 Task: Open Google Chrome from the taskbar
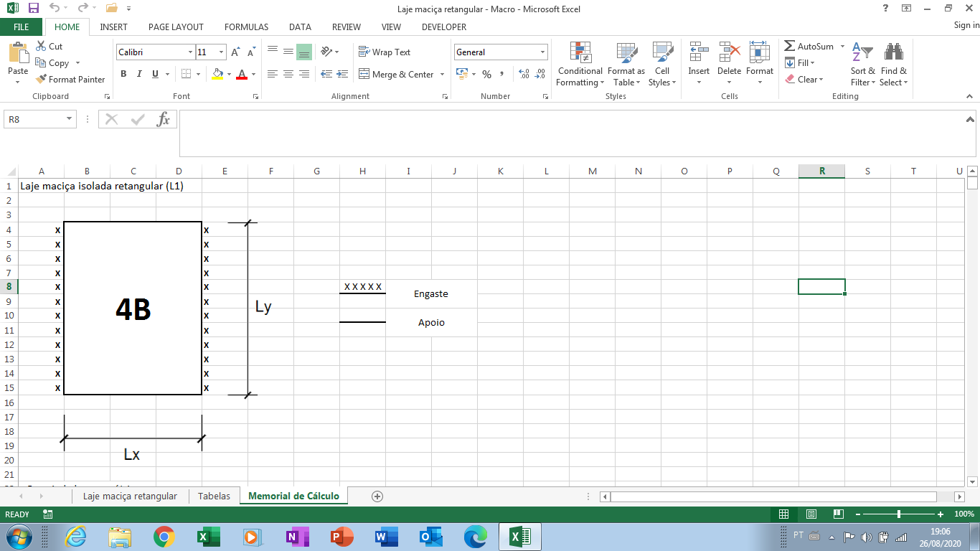164,537
